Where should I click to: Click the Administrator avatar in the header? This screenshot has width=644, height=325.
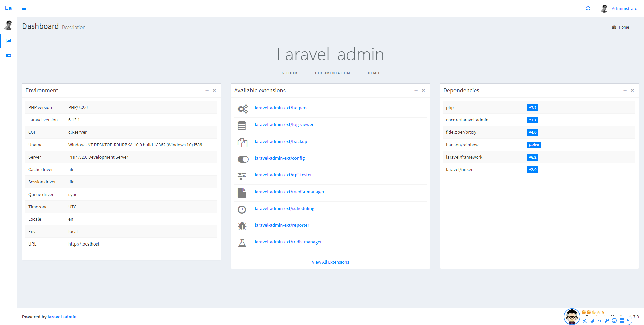(x=604, y=8)
